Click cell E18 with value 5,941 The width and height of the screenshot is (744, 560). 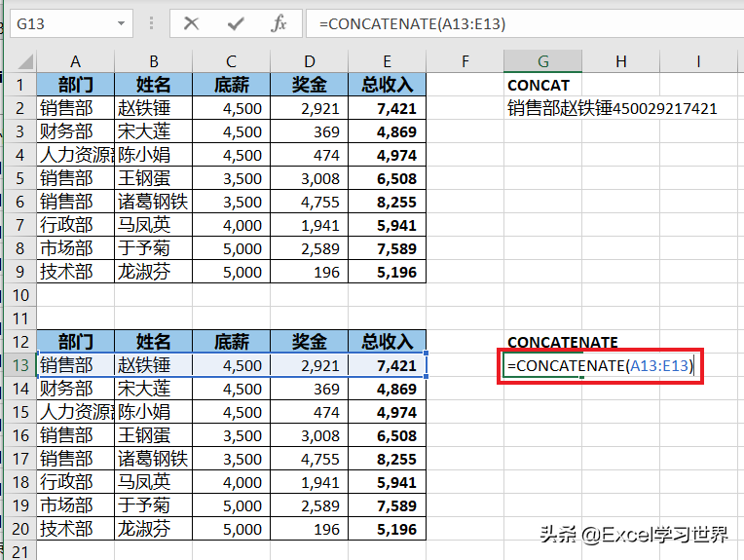tap(388, 482)
